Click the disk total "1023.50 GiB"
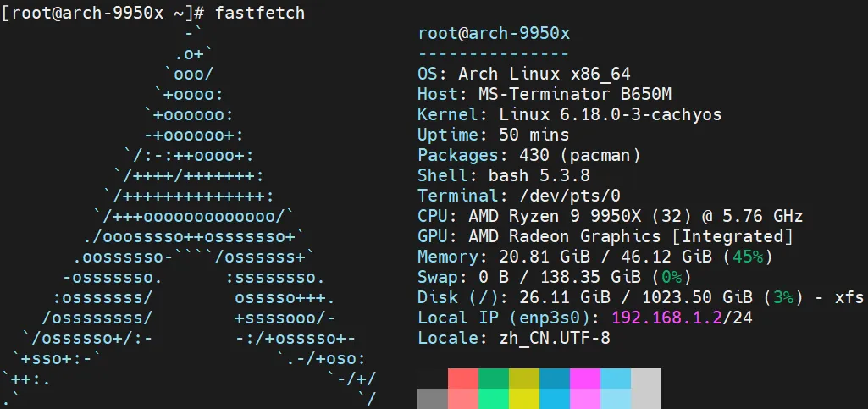Viewport: 868px width, 409px height. pos(697,297)
